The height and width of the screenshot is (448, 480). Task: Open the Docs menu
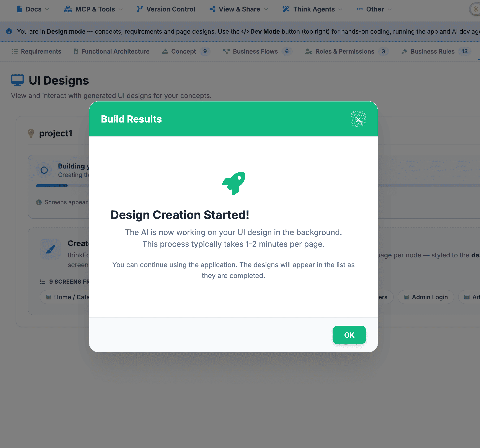point(33,9)
